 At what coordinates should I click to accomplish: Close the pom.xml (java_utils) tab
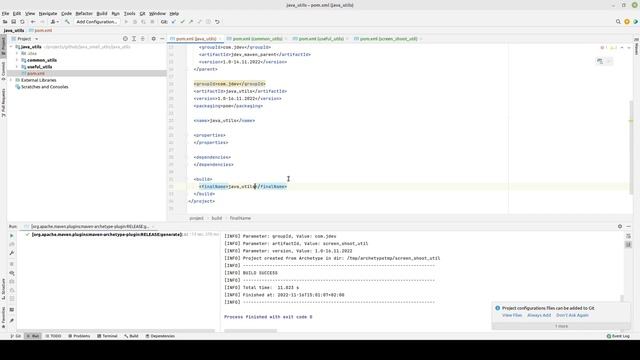(221, 39)
